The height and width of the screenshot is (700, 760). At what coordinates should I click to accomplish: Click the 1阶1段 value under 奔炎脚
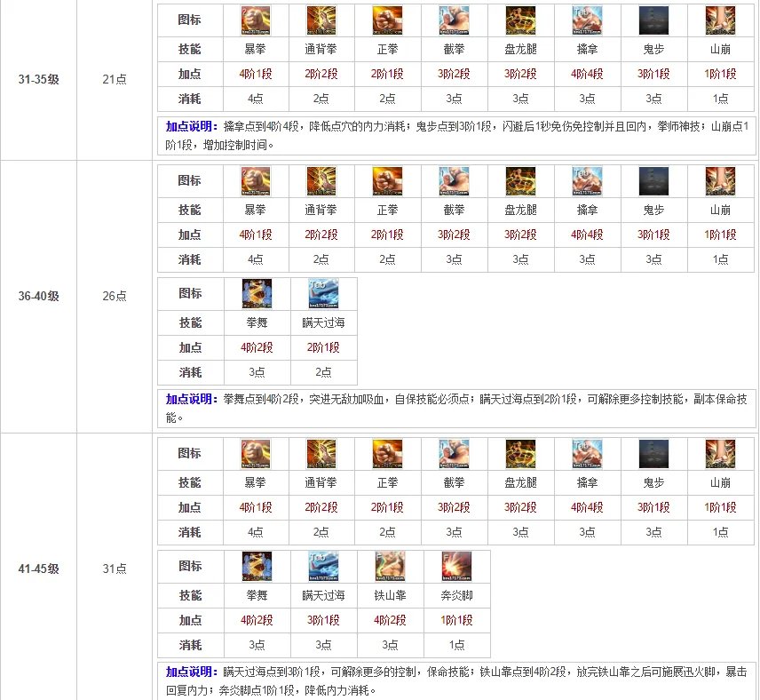(455, 620)
